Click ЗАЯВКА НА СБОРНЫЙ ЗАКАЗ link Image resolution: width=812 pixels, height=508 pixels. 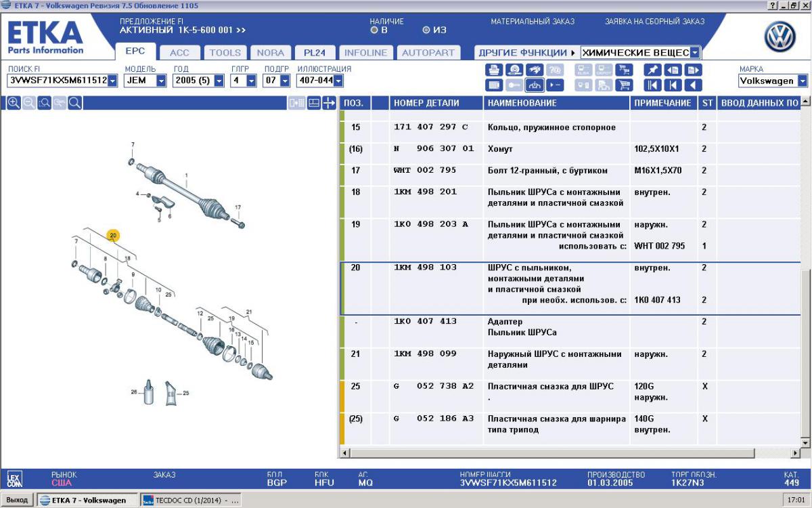654,22
